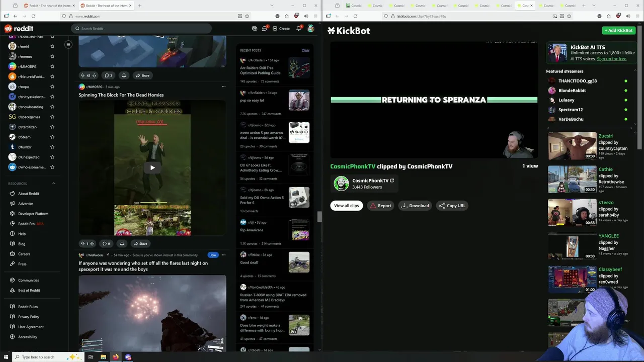Upvote the post with 43 votes
Screen dimensions: 644x362
tap(83, 75)
